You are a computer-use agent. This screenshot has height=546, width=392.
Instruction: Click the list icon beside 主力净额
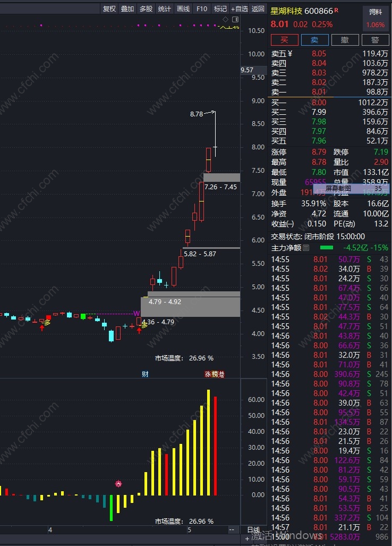pyautogui.click(x=306, y=248)
